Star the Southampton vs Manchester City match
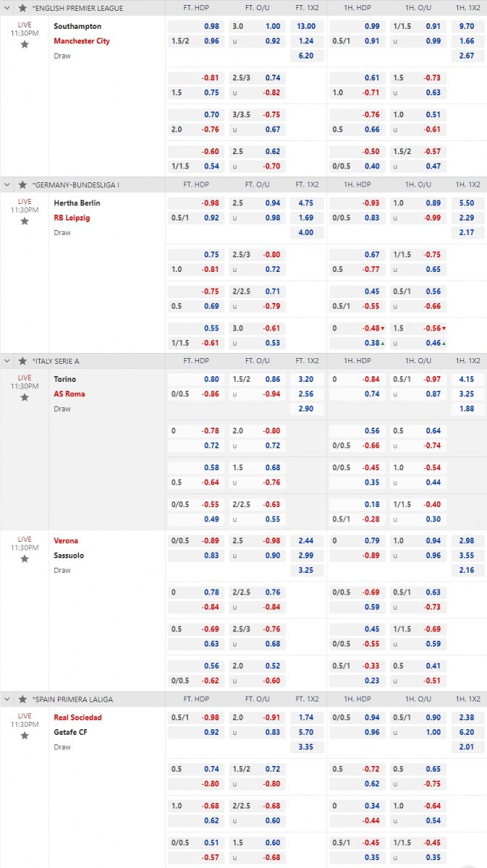 click(25, 44)
